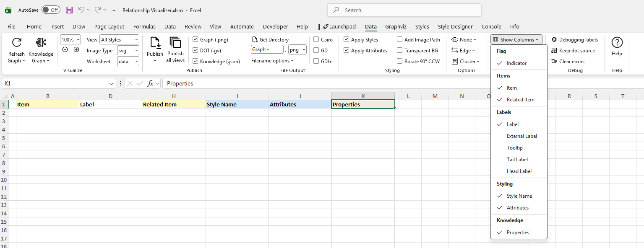Screen dimensions: 644x248
Task: Toggle Related Item column visibility
Action: [519, 100]
